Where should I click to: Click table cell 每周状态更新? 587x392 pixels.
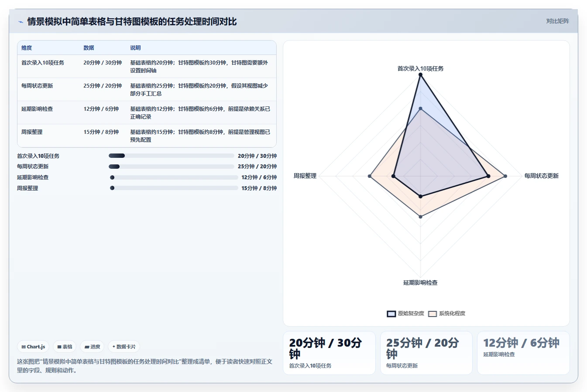pos(37,86)
